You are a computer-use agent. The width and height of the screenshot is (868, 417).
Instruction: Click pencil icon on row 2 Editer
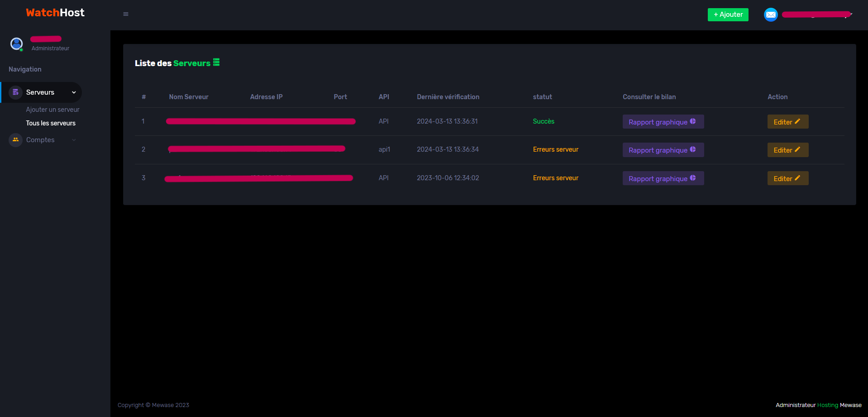[x=797, y=150]
